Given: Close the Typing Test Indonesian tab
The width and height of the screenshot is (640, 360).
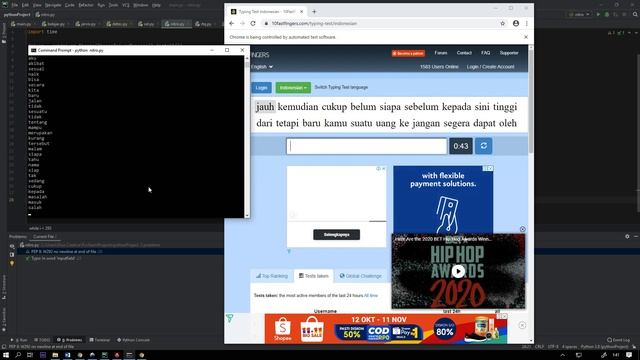Looking at the screenshot, I should pyautogui.click(x=301, y=12).
